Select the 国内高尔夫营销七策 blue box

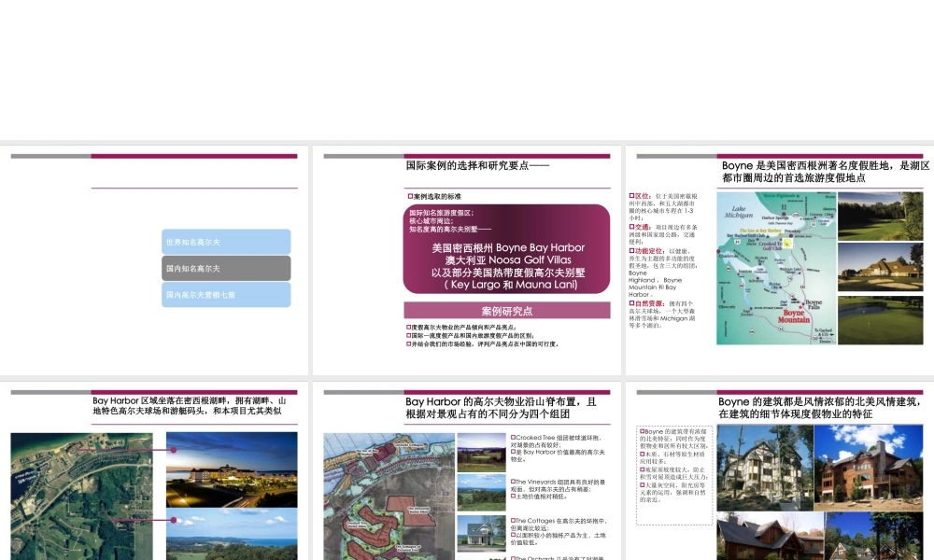(226, 295)
